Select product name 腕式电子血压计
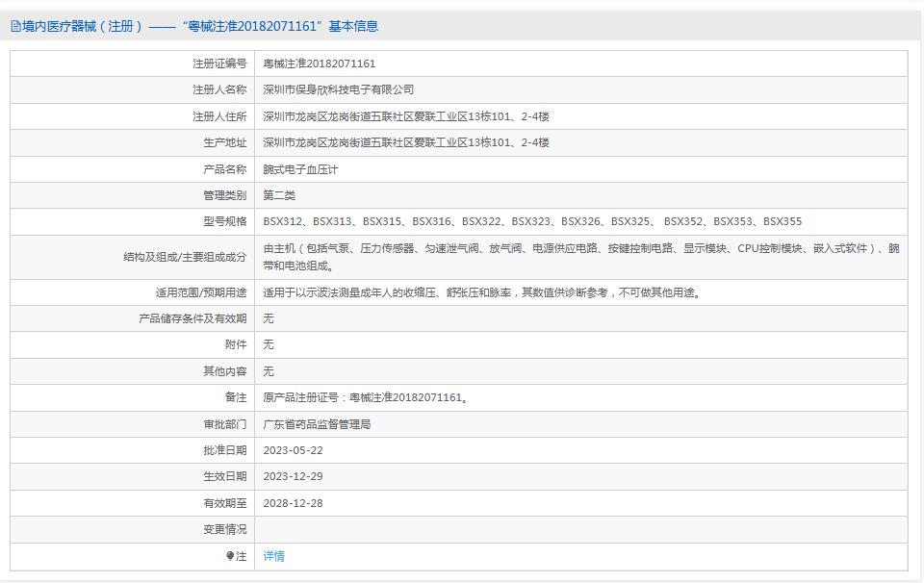This screenshot has height=583, width=924. tap(301, 169)
